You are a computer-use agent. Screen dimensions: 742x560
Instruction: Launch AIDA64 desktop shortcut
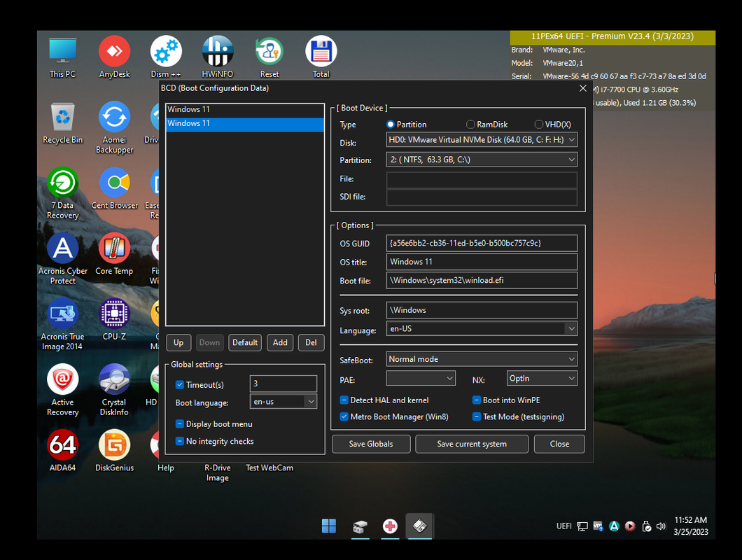coord(62,446)
